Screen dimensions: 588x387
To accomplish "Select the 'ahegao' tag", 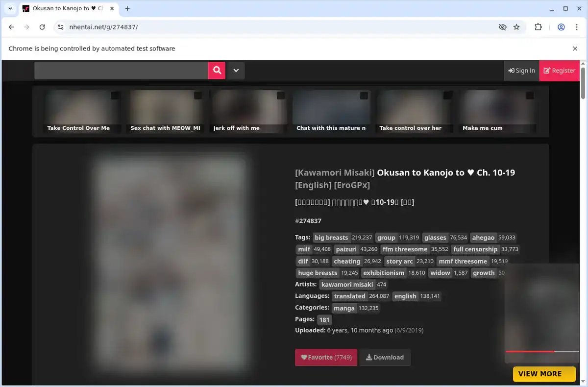I will tap(493, 238).
